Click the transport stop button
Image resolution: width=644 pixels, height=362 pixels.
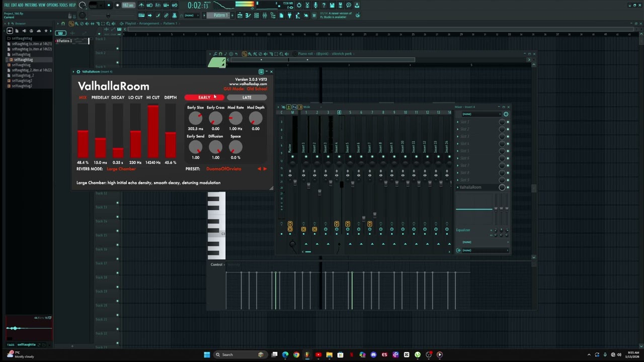coord(108,6)
